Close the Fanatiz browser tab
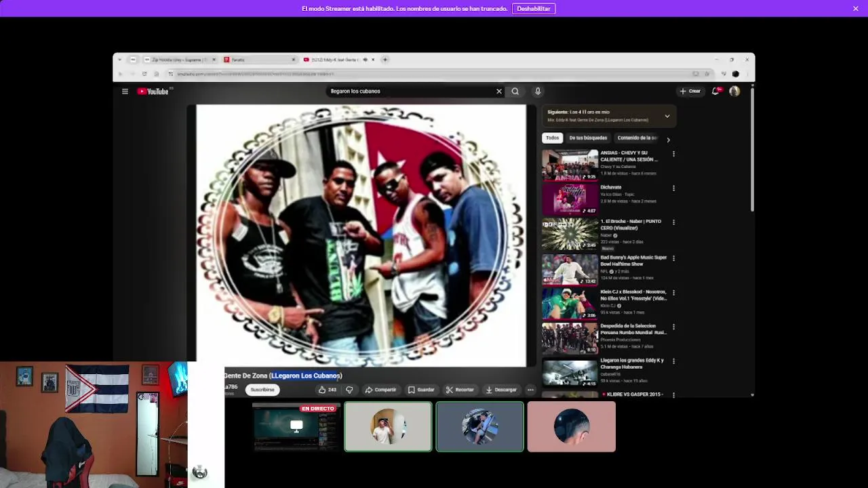 tap(294, 60)
